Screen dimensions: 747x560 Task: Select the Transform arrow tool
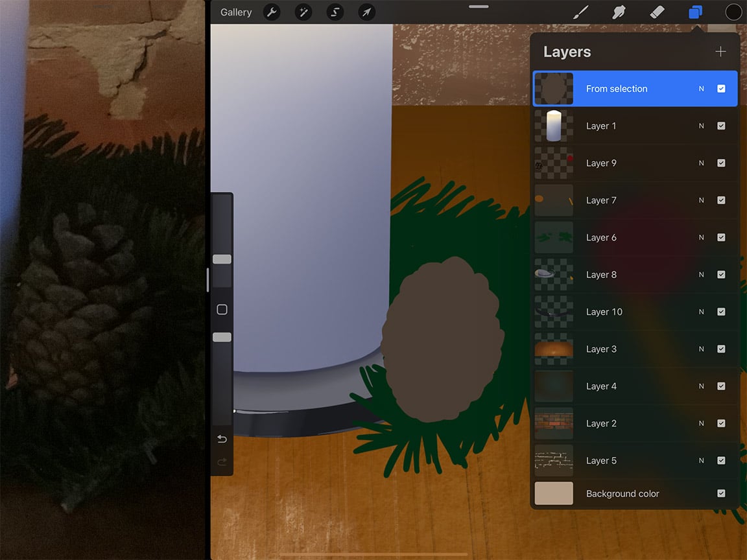click(366, 12)
